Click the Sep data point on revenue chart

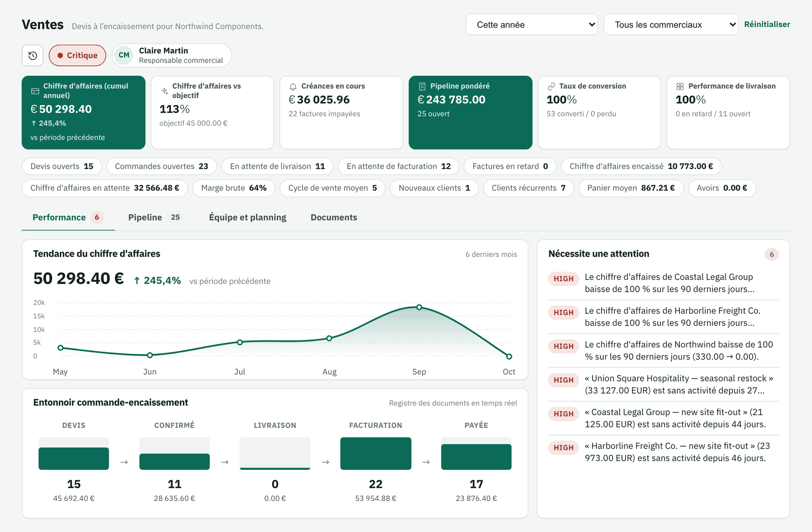point(419,307)
